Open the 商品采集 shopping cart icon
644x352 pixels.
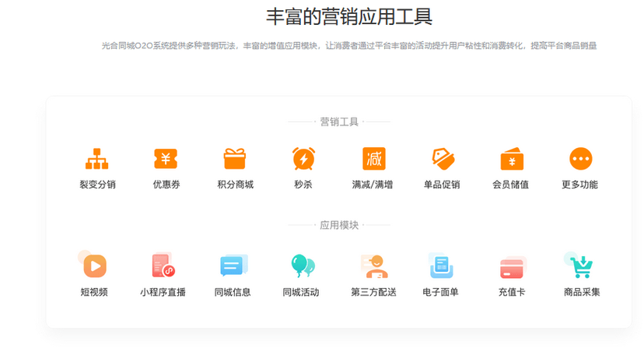click(579, 266)
